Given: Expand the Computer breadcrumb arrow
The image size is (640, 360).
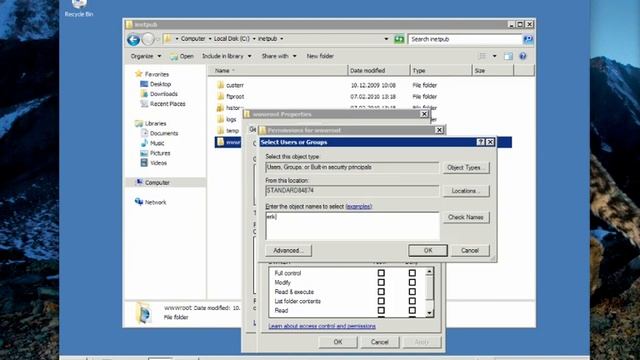Looking at the screenshot, I should [x=210, y=39].
